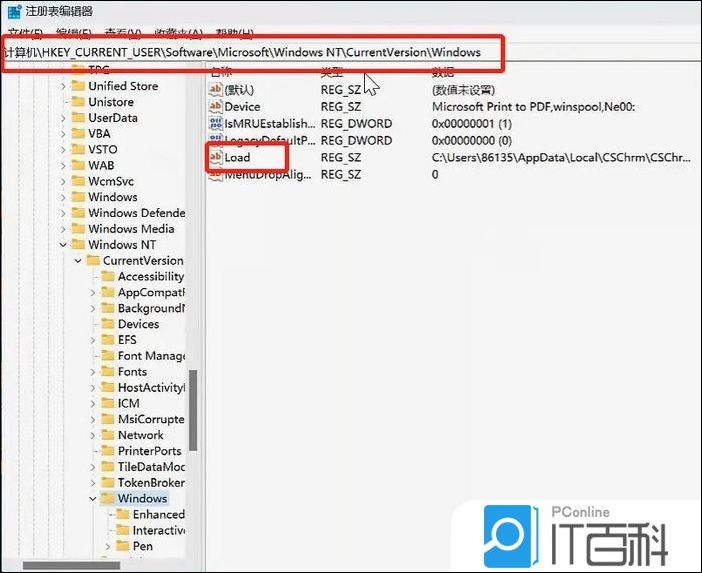
Task: Expand the EFS key
Action: pyautogui.click(x=93, y=340)
